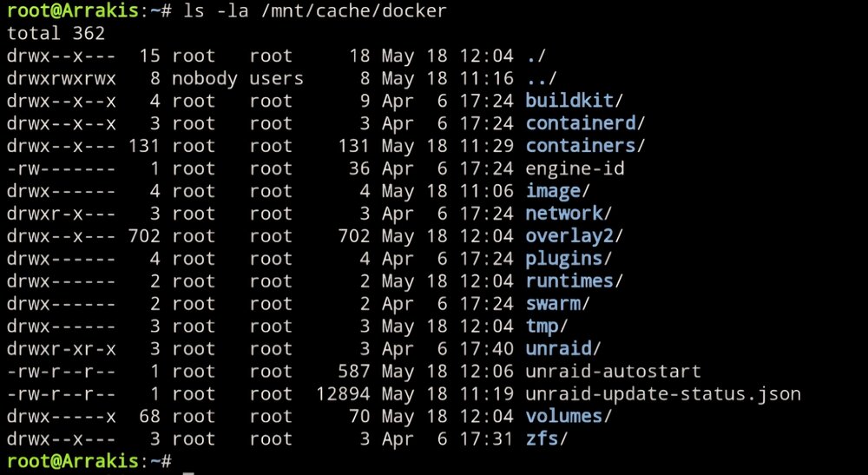Click the image directory entry
This screenshot has height=475, width=868.
coord(553,191)
